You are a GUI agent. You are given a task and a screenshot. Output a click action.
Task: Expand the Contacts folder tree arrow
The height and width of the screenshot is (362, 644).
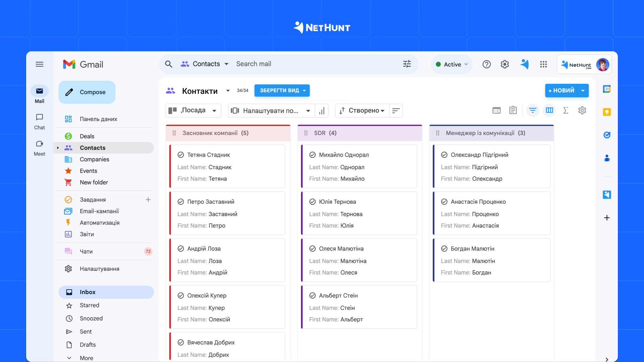[x=58, y=148]
